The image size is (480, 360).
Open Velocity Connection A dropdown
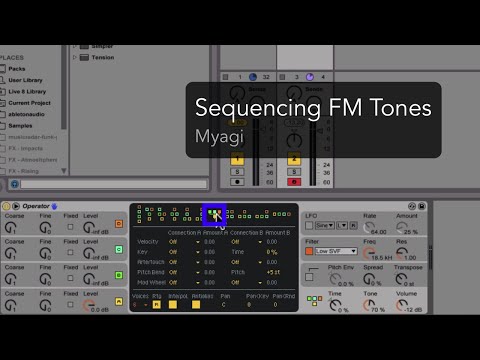(184, 242)
